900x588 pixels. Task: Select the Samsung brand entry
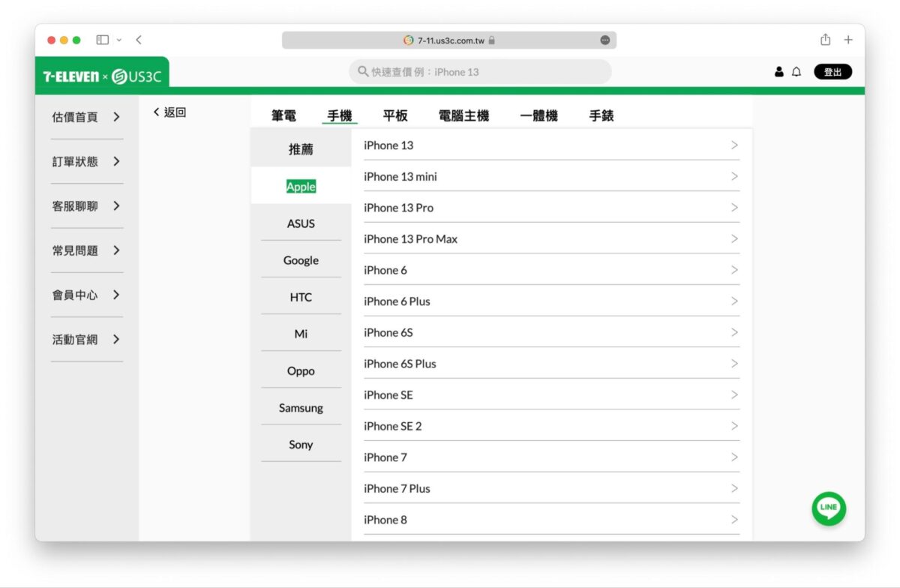point(301,408)
